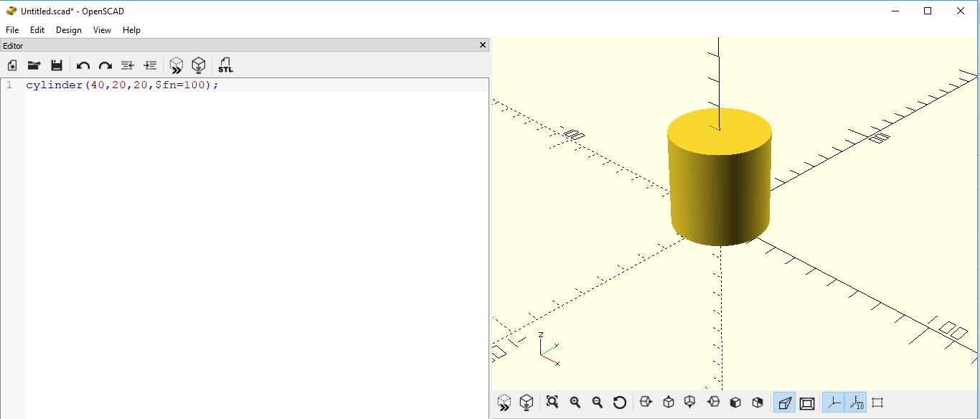The height and width of the screenshot is (419, 980).
Task: Toggle orthogonal projection mode
Action: [807, 402]
